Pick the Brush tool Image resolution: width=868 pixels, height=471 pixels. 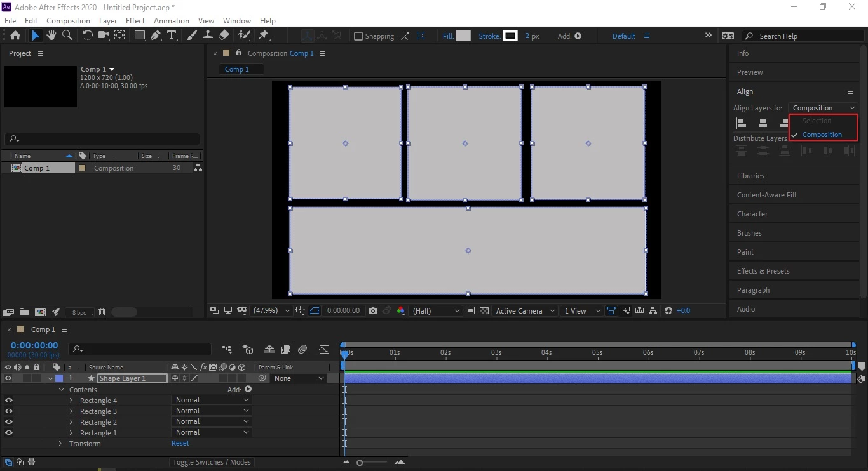tap(192, 36)
